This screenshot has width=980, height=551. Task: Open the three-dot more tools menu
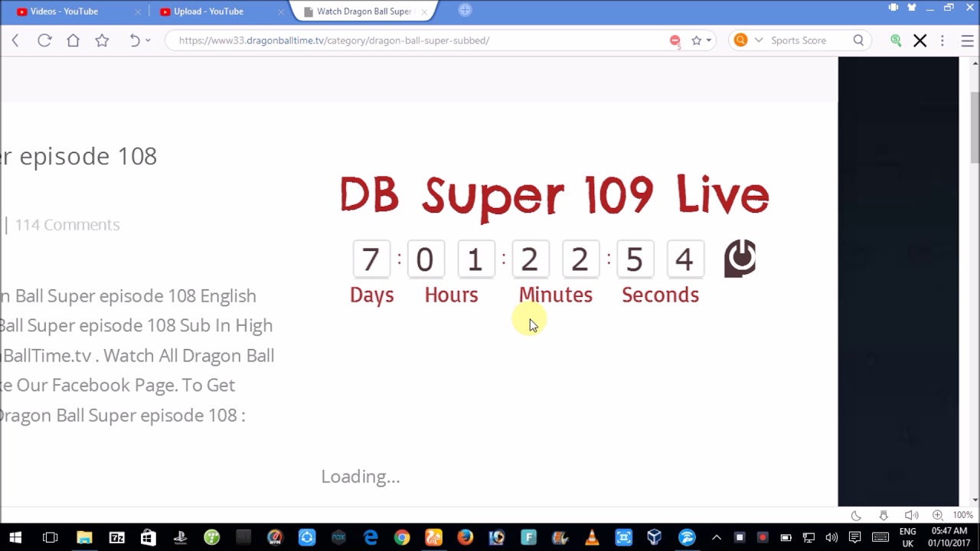[942, 41]
